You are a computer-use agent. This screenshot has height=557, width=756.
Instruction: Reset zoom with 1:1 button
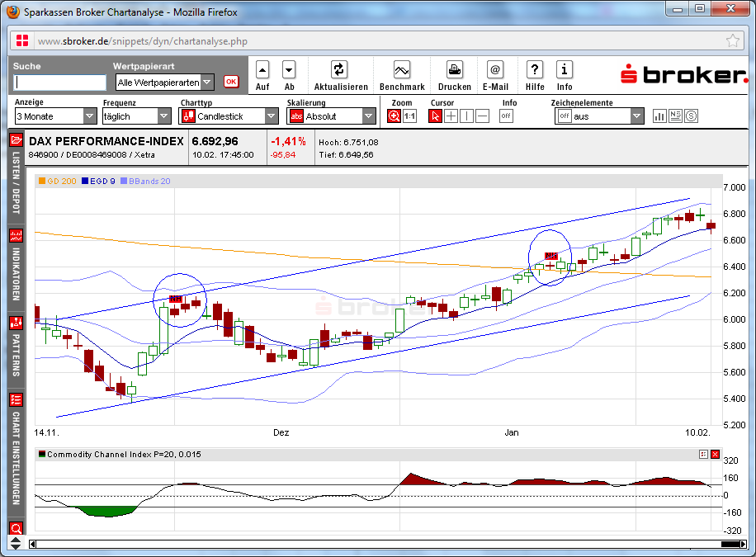[x=409, y=116]
